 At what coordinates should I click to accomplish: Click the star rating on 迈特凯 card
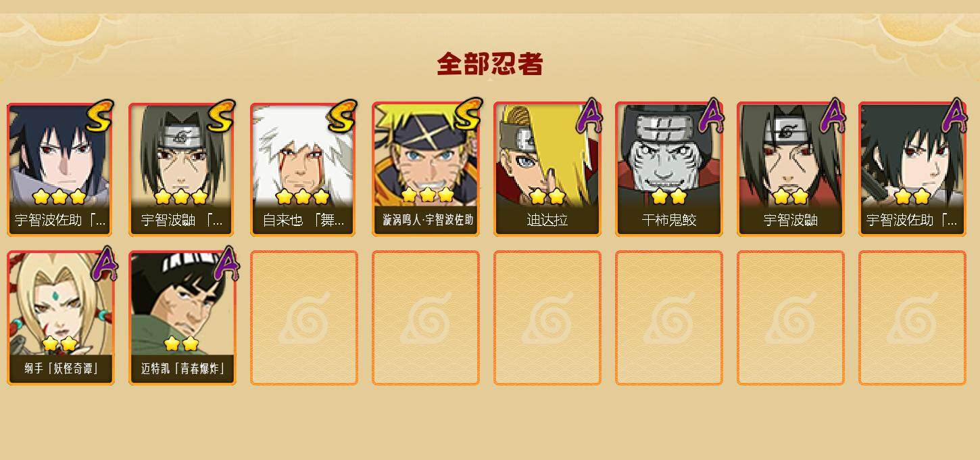[x=181, y=344]
